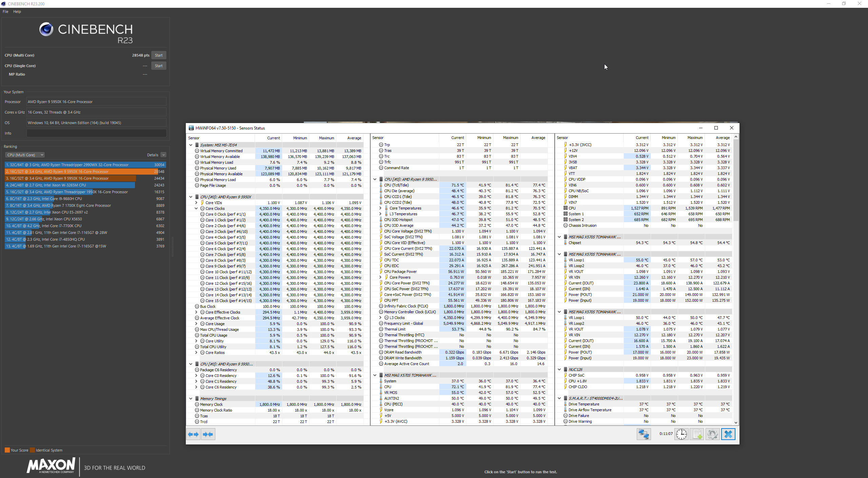Click the Info text field in Your System
868x478 pixels.
[96, 133]
